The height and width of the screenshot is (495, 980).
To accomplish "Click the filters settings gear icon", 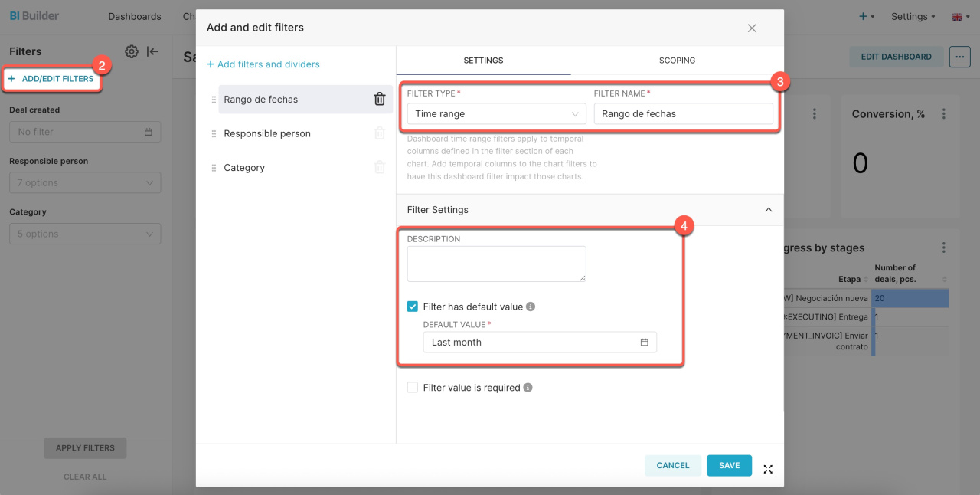I will click(x=132, y=51).
